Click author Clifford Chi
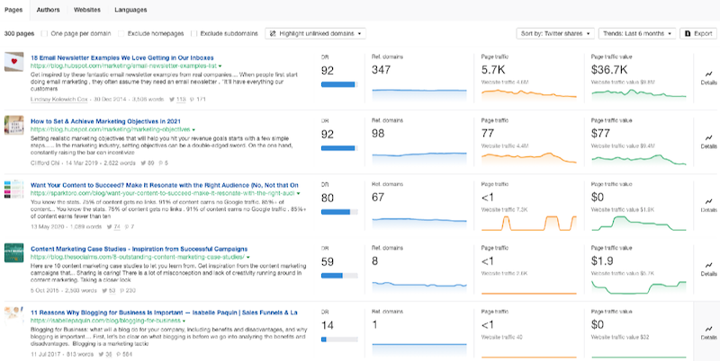This screenshot has height=361, width=720. coord(45,163)
